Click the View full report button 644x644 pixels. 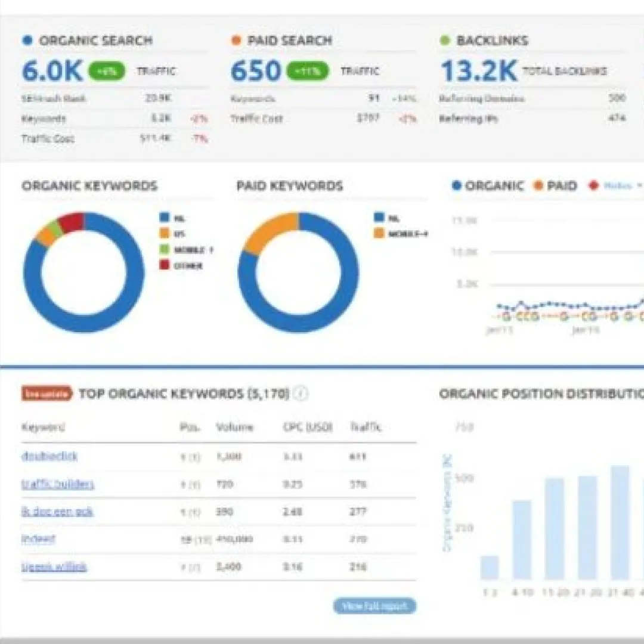click(x=374, y=606)
